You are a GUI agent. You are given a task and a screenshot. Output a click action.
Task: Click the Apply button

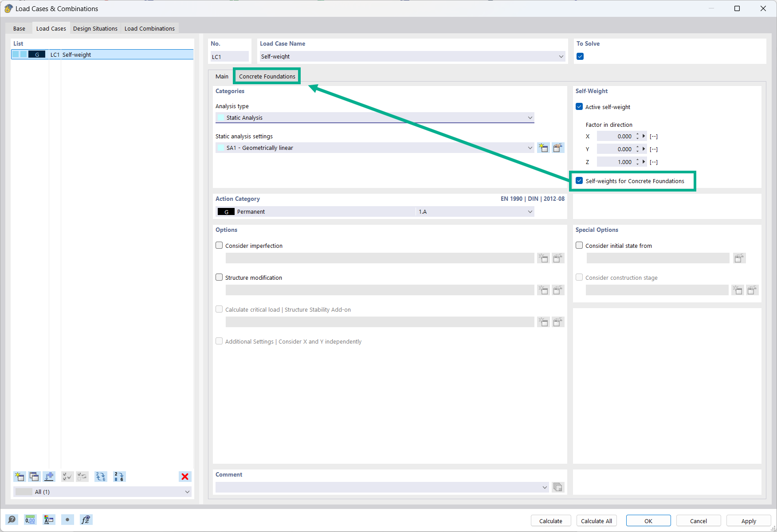pyautogui.click(x=749, y=521)
